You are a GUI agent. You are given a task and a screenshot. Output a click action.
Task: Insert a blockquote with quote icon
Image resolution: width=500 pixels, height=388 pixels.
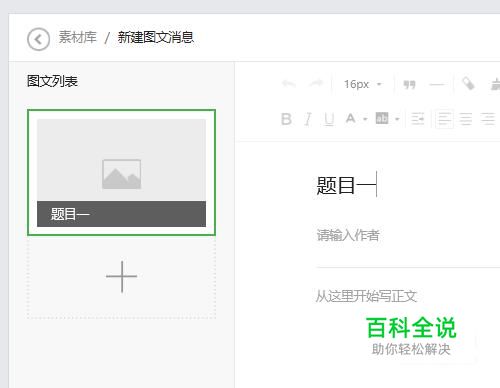click(409, 85)
